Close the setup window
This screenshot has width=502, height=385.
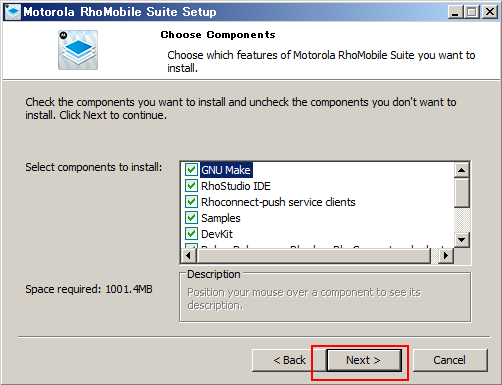coord(490,12)
